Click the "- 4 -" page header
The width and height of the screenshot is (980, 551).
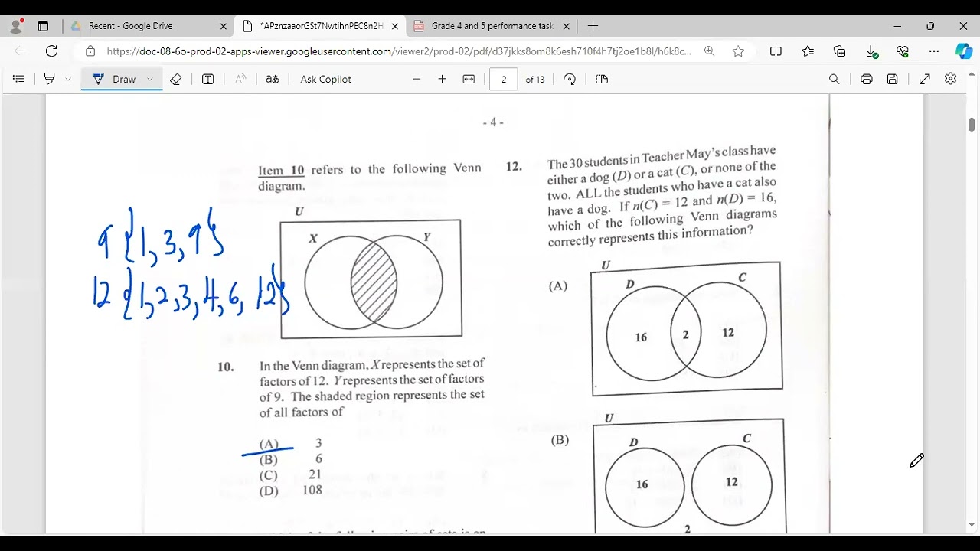[x=493, y=122]
